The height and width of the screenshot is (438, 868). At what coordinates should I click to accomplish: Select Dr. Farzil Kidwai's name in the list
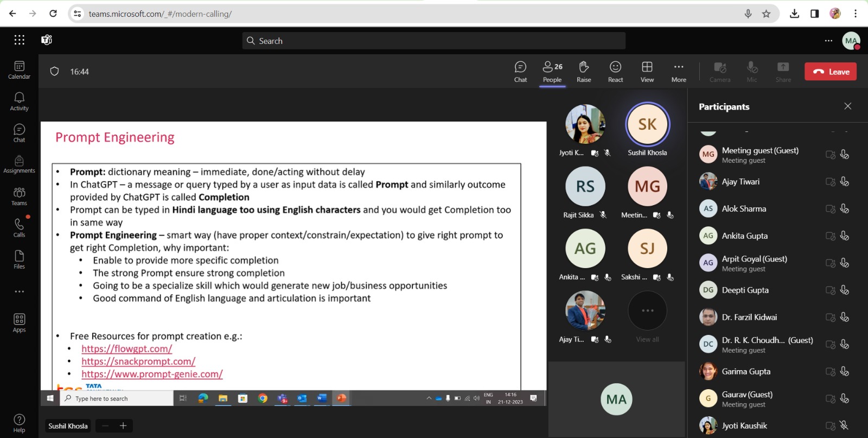pos(749,318)
